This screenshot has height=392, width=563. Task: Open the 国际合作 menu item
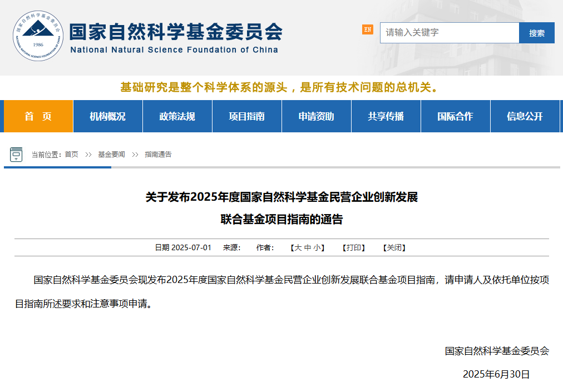[x=455, y=116]
